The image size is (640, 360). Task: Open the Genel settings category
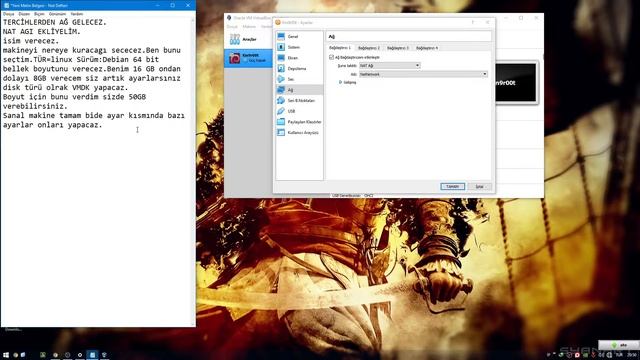click(x=299, y=37)
